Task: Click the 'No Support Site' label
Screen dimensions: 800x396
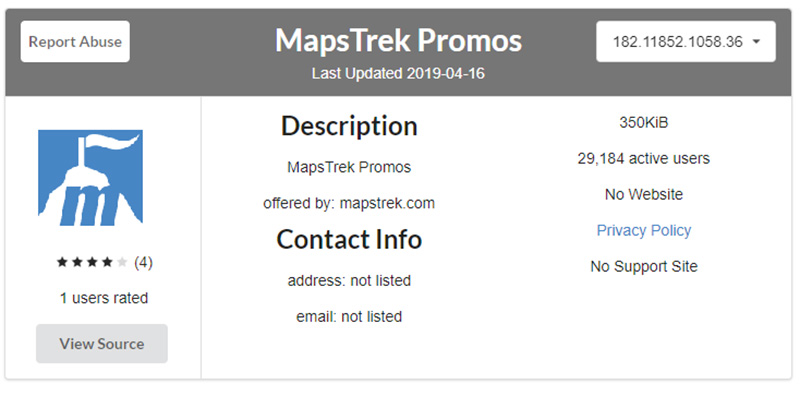Action: (643, 266)
